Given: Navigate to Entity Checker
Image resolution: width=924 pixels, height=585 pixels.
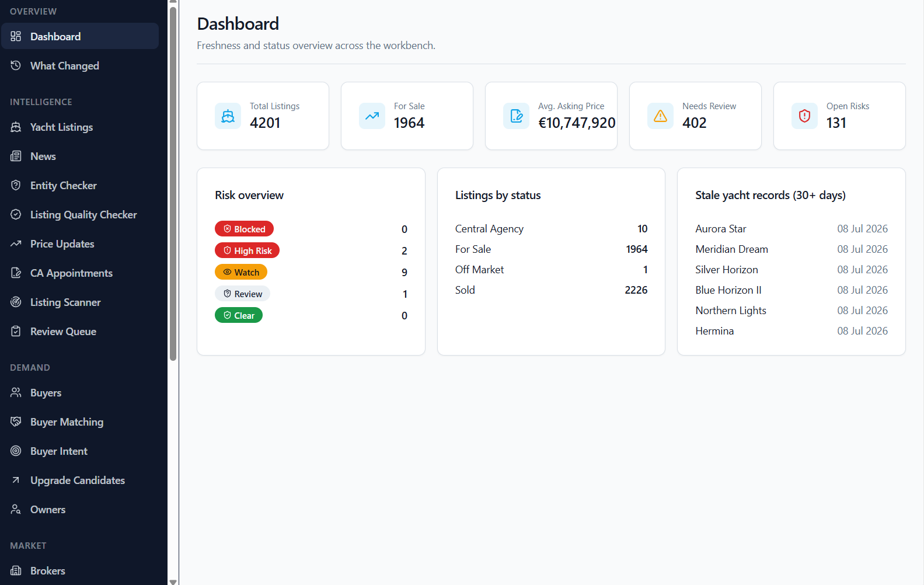Looking at the screenshot, I should click(x=80, y=185).
